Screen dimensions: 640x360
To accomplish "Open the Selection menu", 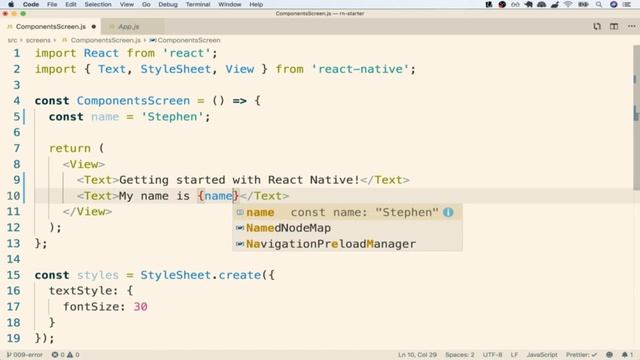I will (x=98, y=4).
